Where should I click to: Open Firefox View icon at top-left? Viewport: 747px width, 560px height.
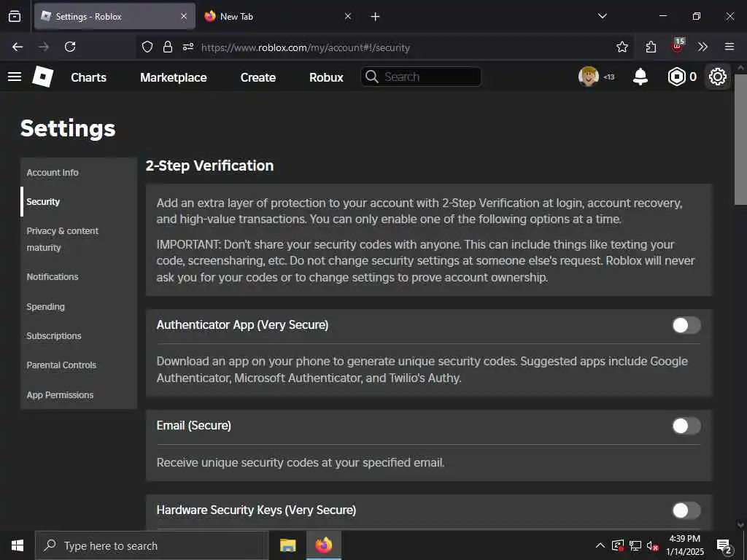(15, 16)
